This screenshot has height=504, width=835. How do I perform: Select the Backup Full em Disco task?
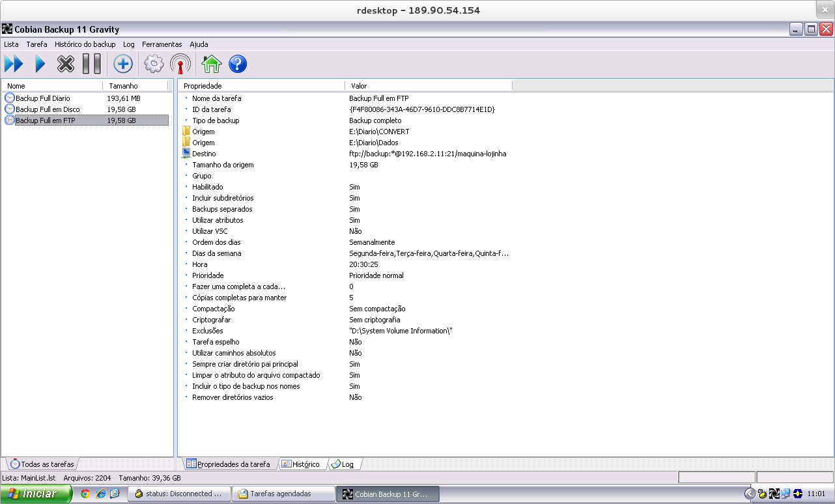coord(48,109)
